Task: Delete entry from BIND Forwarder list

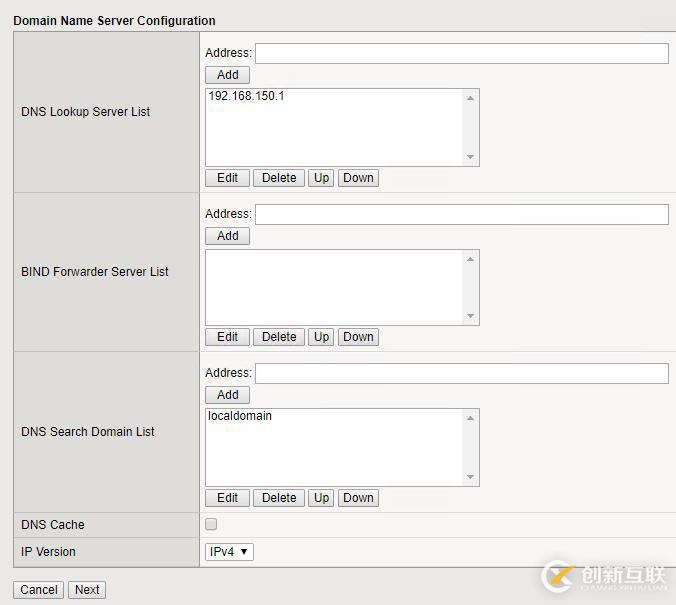Action: click(x=279, y=337)
